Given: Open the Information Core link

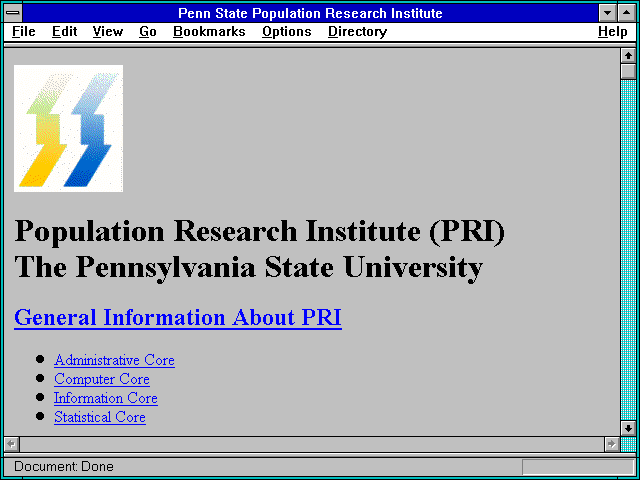Looking at the screenshot, I should coord(106,398).
